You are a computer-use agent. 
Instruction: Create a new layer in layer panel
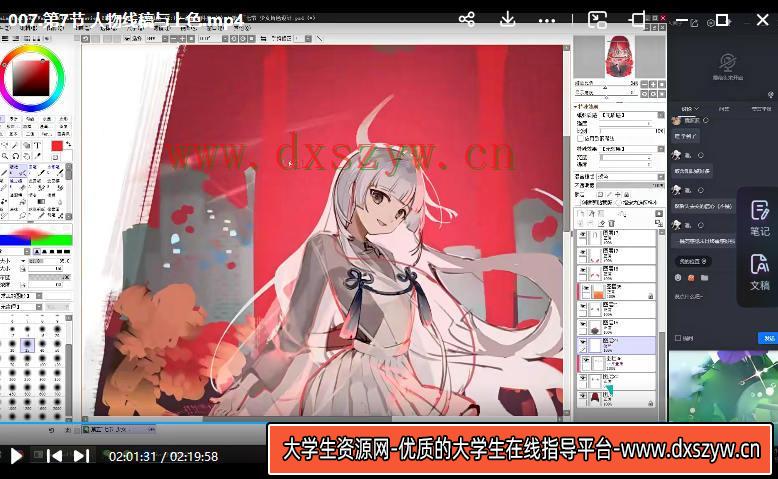pos(581,213)
